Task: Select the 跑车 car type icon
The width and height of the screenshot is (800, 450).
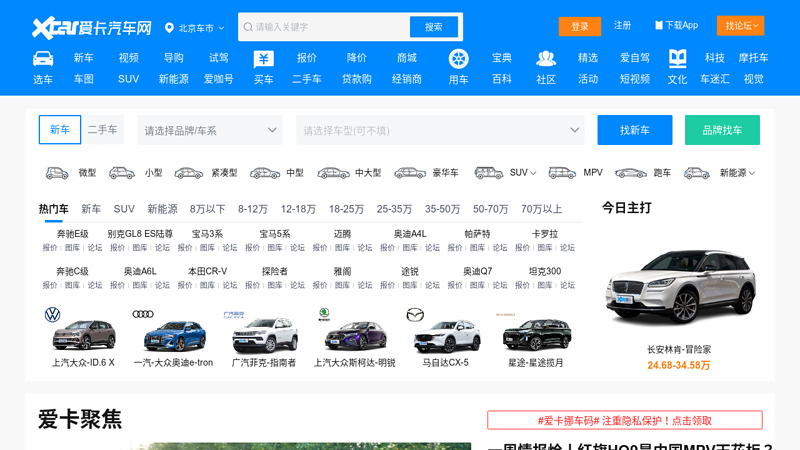Action: click(631, 173)
